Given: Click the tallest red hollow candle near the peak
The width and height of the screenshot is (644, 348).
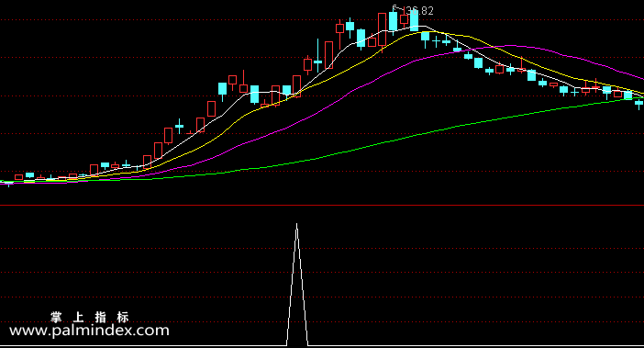Looking at the screenshot, I should tap(382, 29).
